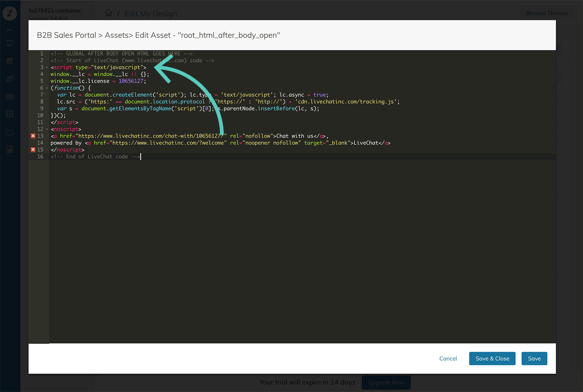Click the Upgrade Now button
Image resolution: width=583 pixels, height=392 pixels.
tap(386, 383)
